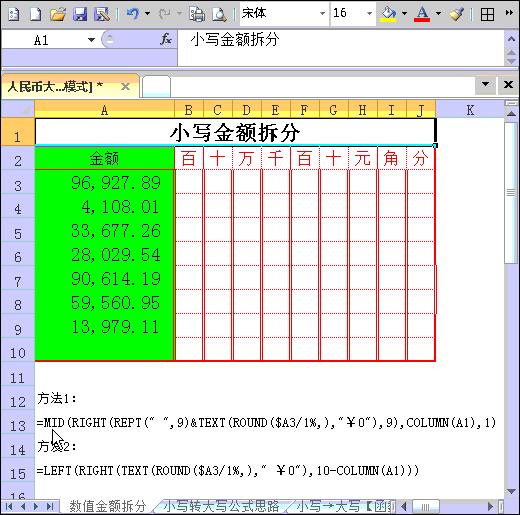Open the font color dropdown arrow
This screenshot has height=515, width=520.
[439, 14]
